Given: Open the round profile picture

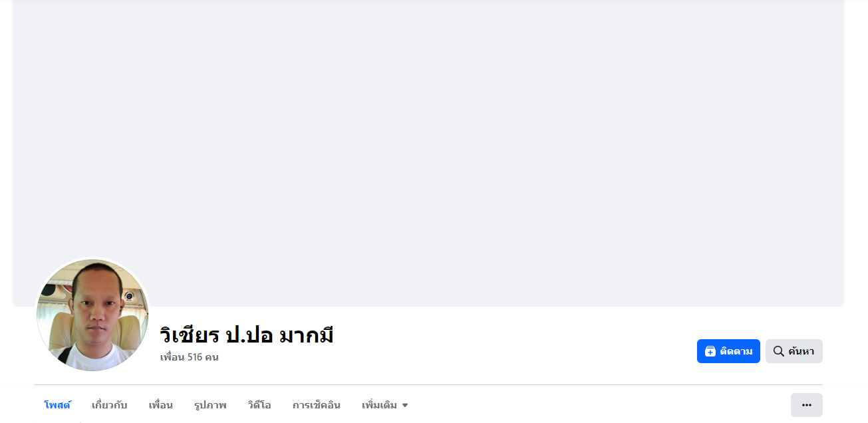Looking at the screenshot, I should point(92,315).
